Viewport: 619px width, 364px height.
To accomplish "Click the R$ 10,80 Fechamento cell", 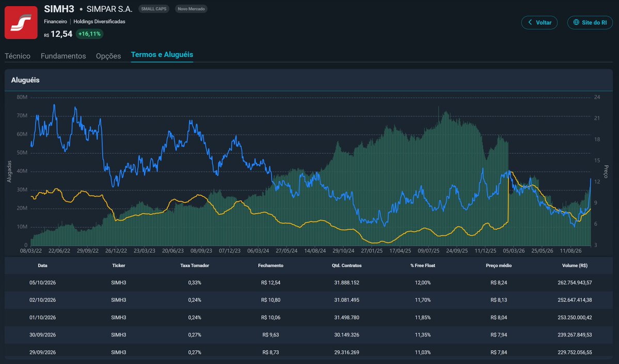I will pyautogui.click(x=271, y=300).
